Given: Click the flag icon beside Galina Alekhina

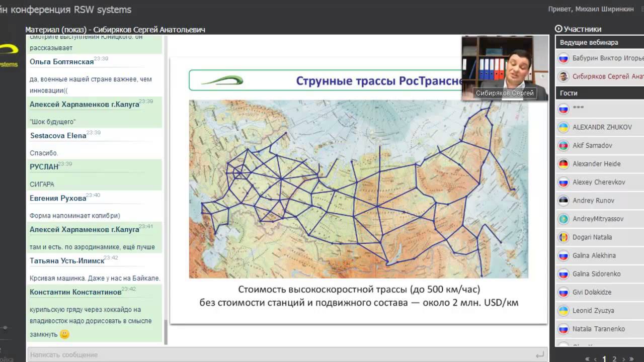Looking at the screenshot, I should pos(563,255).
